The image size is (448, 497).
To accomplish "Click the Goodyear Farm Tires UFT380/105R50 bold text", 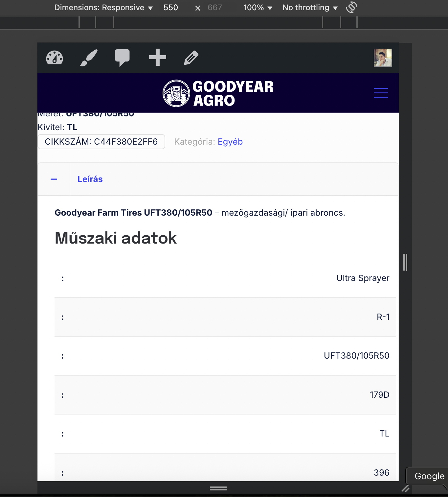I will 133,213.
